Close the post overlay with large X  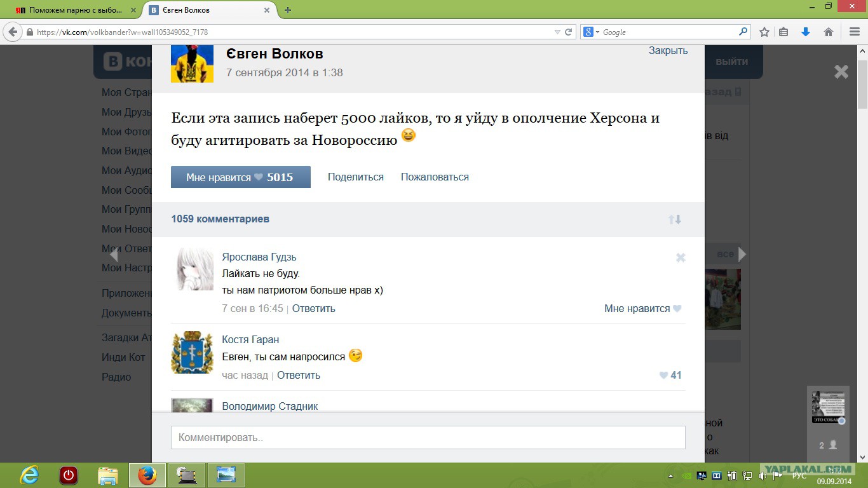coord(841,72)
